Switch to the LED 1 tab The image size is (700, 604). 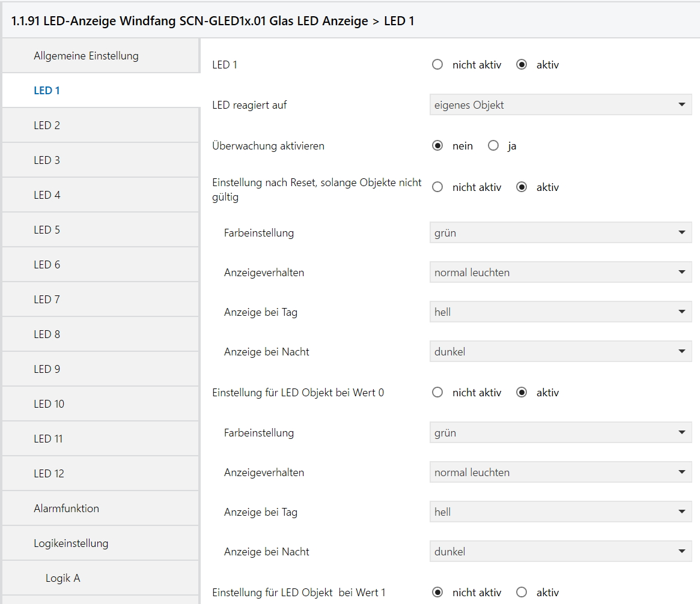click(x=100, y=91)
